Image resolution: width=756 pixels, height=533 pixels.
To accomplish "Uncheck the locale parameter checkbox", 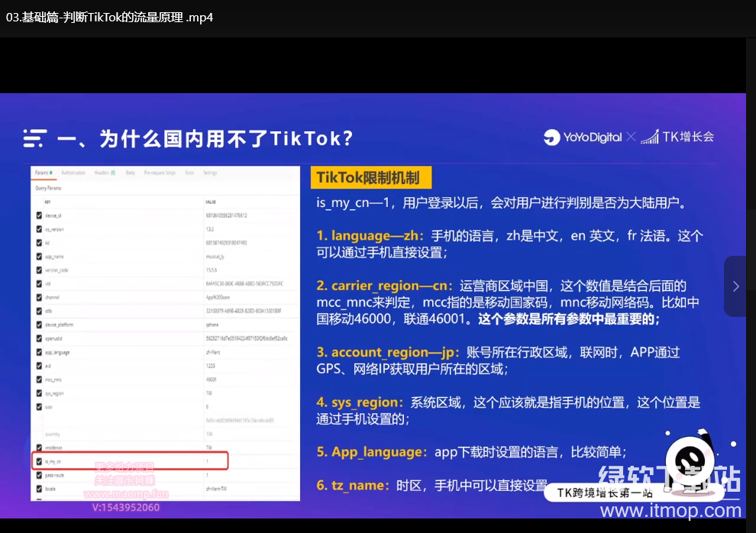I will point(39,489).
